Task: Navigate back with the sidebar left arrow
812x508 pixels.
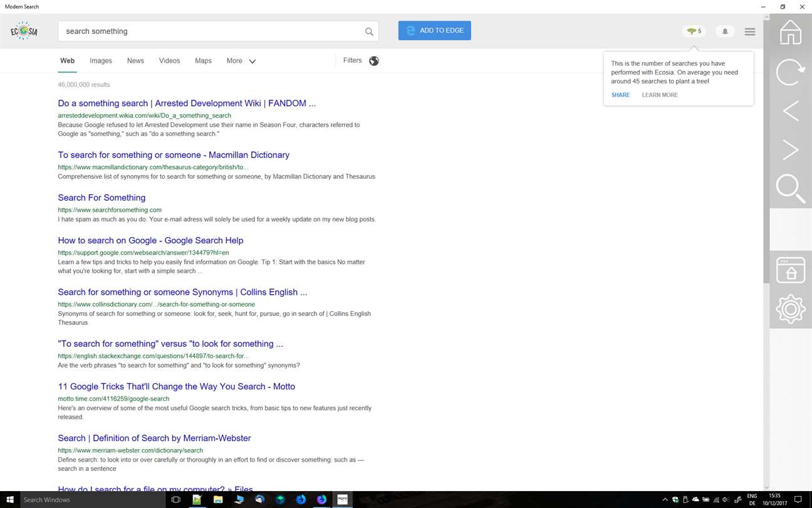Action: (791, 111)
